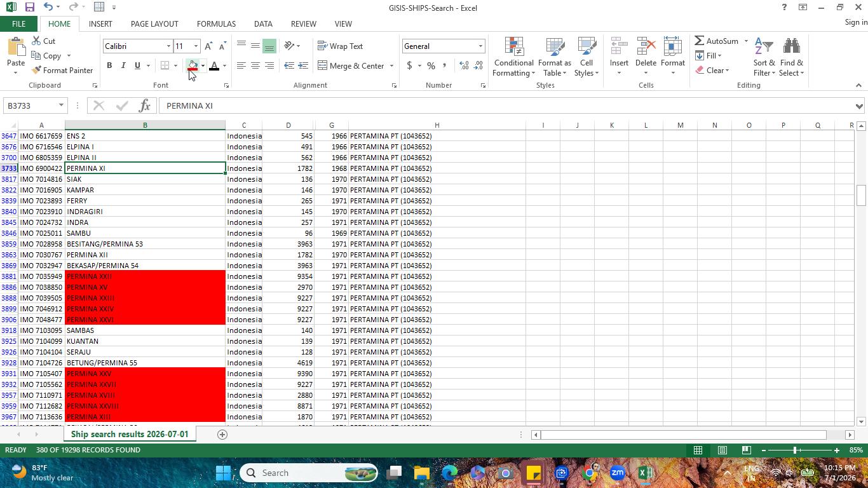Toggle Italic formatting
The width and height of the screenshot is (868, 488).
[123, 65]
